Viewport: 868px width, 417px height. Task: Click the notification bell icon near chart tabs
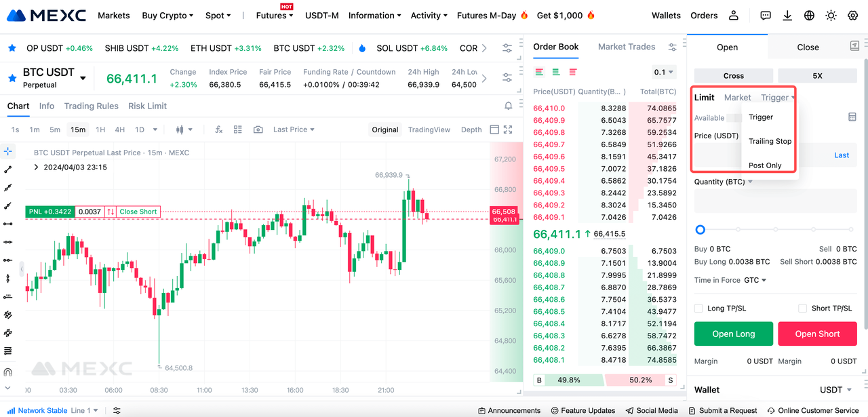pyautogui.click(x=508, y=106)
